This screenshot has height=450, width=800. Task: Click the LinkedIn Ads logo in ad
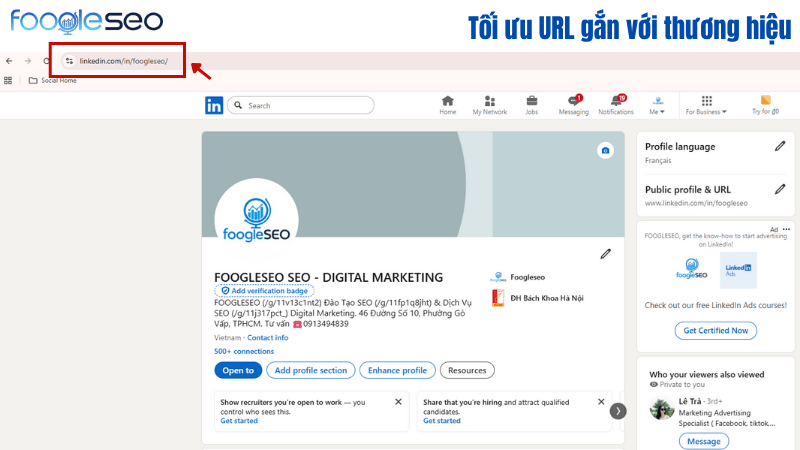pos(738,270)
